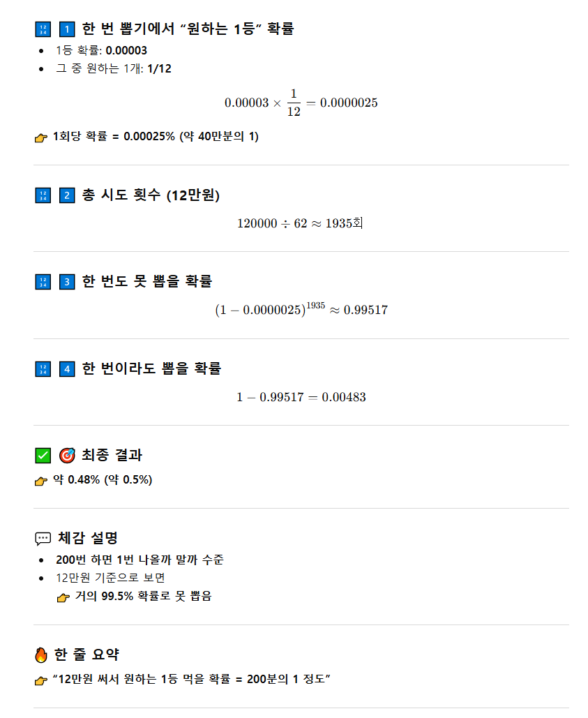Click the pointing hand beside 약 0.48%
Viewport: 588px width, 718px height.
[x=41, y=481]
